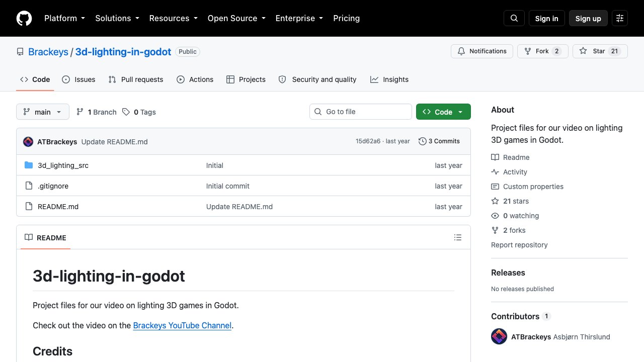Click the book icon beside Readme in About

click(x=495, y=157)
